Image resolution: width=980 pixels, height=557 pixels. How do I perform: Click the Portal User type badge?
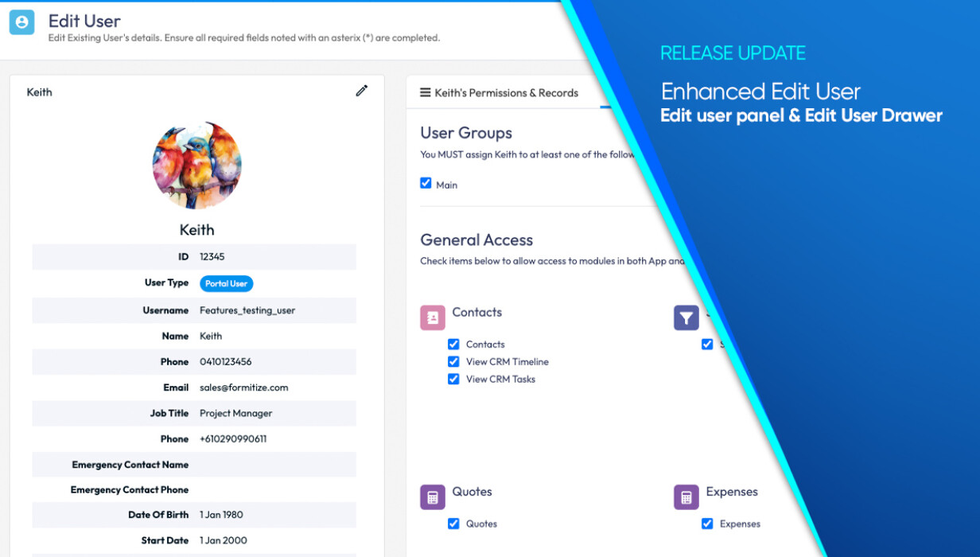(226, 283)
